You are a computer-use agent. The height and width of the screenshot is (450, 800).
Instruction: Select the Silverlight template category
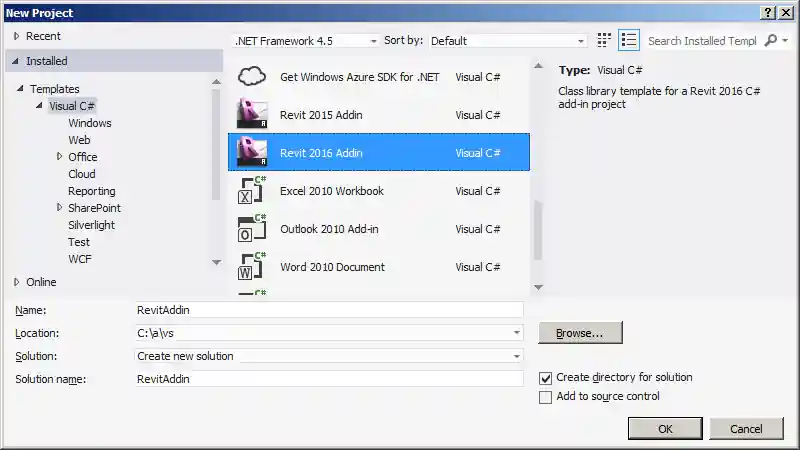[92, 225]
